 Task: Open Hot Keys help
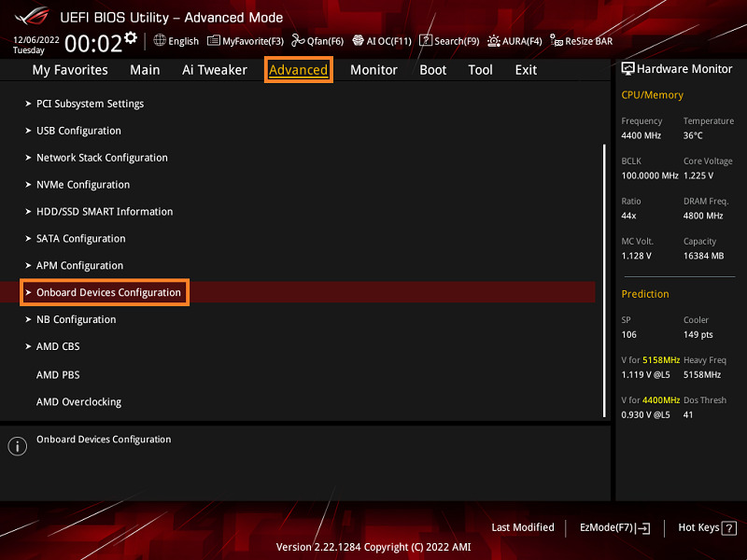(x=707, y=527)
